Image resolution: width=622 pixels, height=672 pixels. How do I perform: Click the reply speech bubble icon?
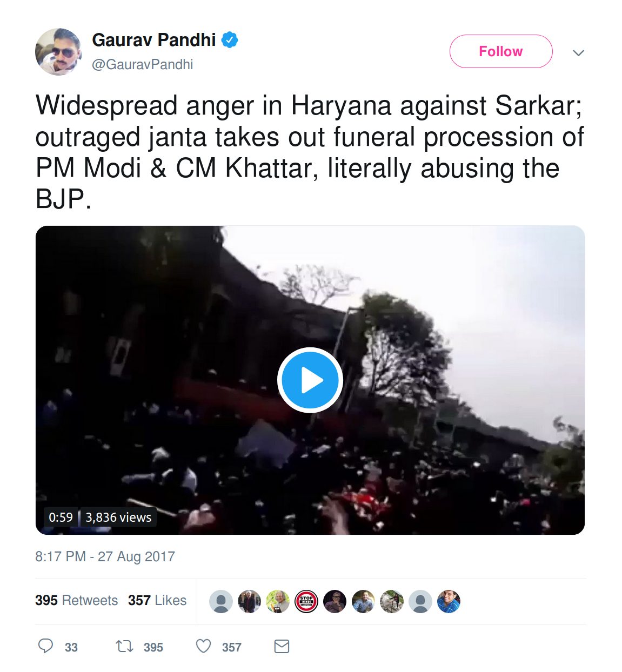tap(45, 646)
